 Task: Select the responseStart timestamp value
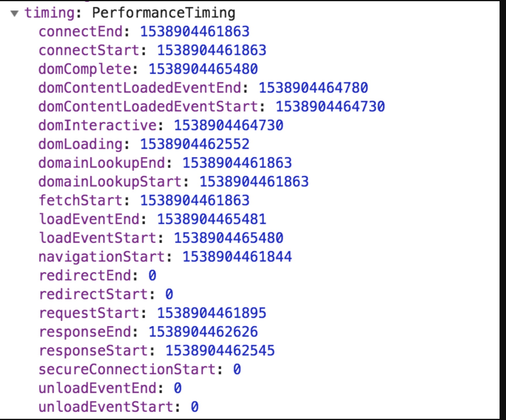pos(220,351)
